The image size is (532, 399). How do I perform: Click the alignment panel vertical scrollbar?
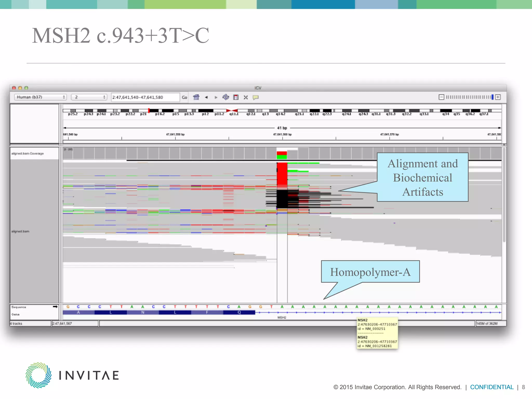coord(504,195)
